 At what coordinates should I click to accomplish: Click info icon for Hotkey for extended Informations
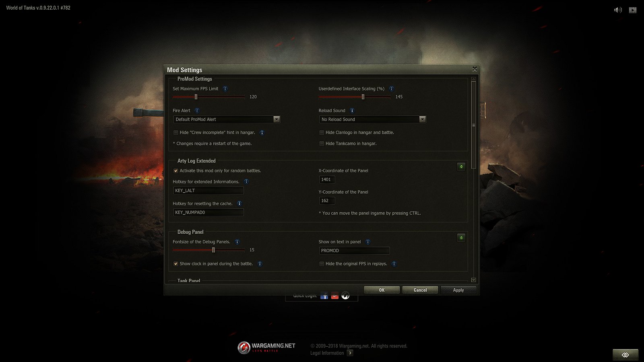coord(246,182)
